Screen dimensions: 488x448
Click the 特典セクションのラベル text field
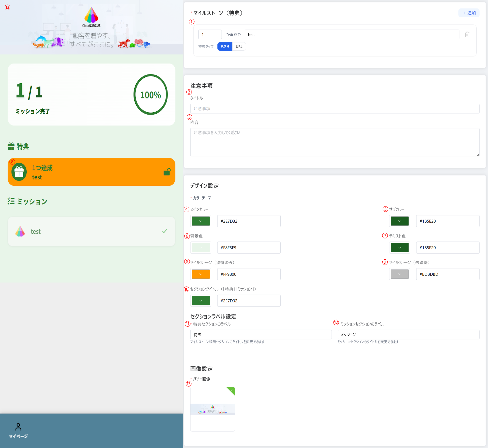click(261, 334)
